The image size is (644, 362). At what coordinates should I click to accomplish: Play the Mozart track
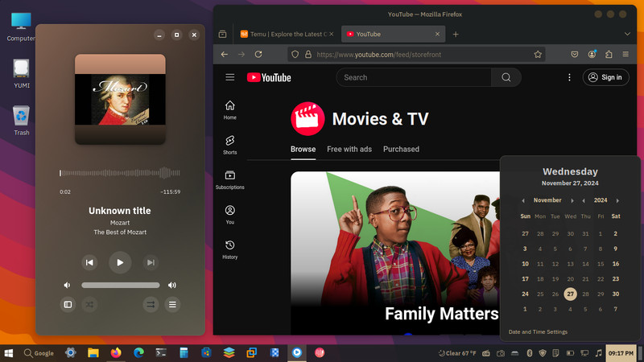120,262
